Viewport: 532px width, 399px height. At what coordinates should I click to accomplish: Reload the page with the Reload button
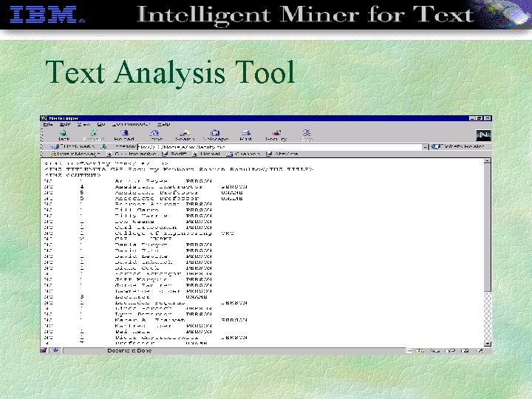pyautogui.click(x=124, y=135)
